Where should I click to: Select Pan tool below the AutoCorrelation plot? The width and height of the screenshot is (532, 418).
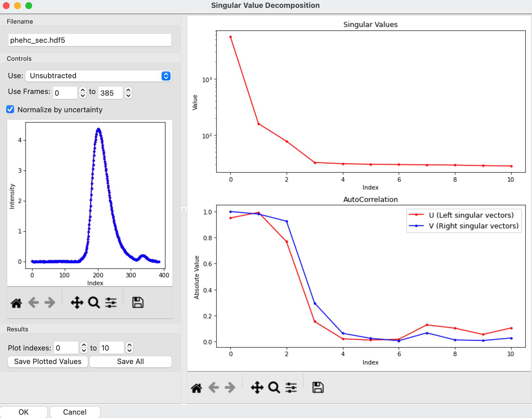point(257,388)
